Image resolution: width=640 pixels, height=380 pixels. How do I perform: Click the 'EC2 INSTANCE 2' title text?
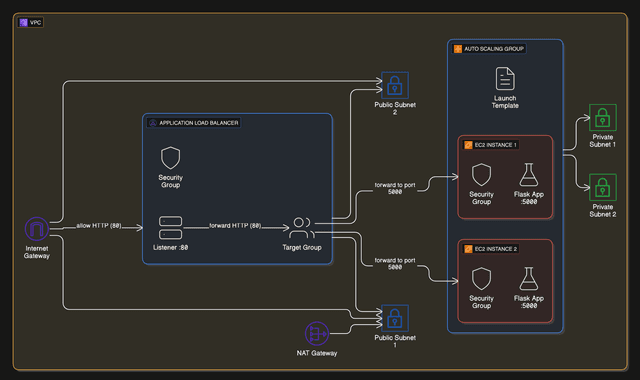(x=496, y=249)
